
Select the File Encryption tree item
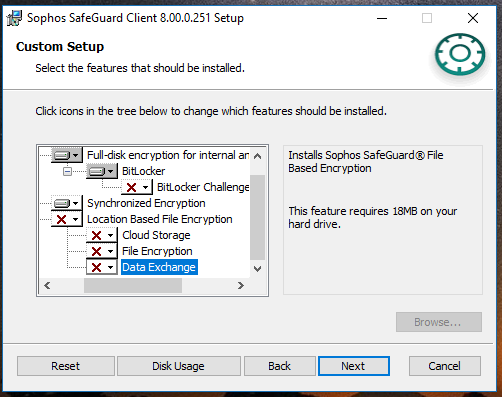157,251
